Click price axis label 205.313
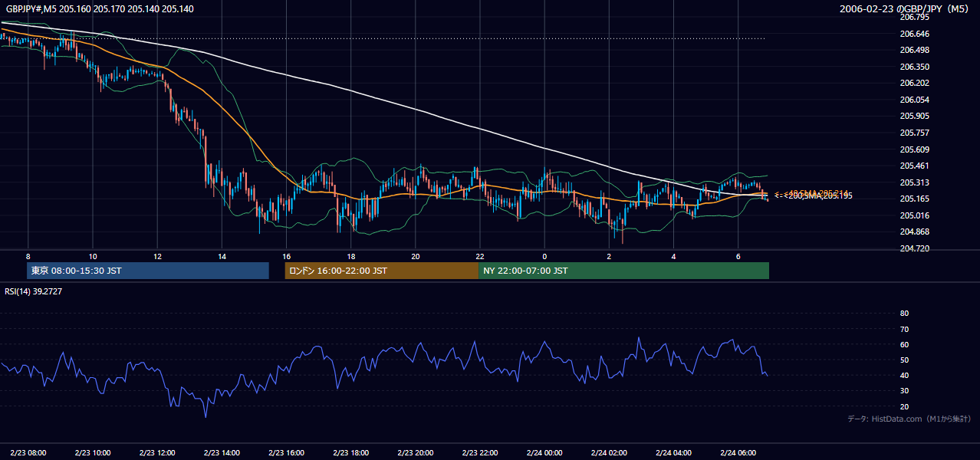This screenshot has height=460, width=980. point(914,182)
